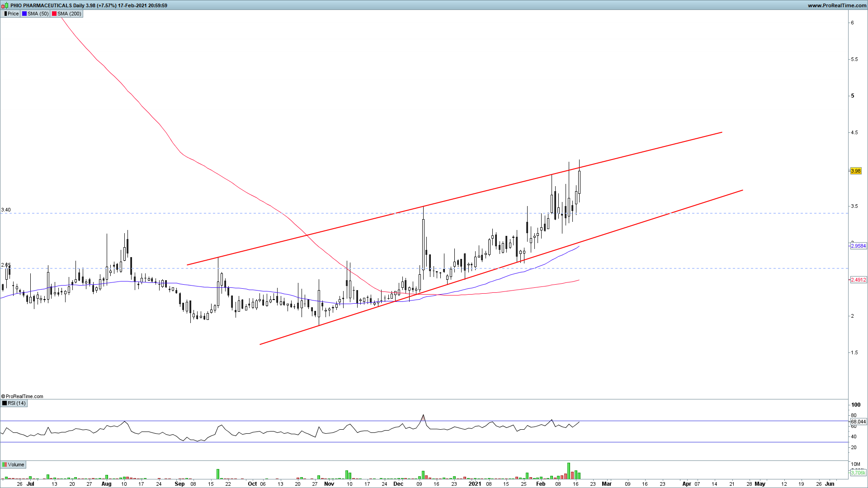Click the blue SMA (50) color swatch
Screen dimensions: 868x488
24,14
